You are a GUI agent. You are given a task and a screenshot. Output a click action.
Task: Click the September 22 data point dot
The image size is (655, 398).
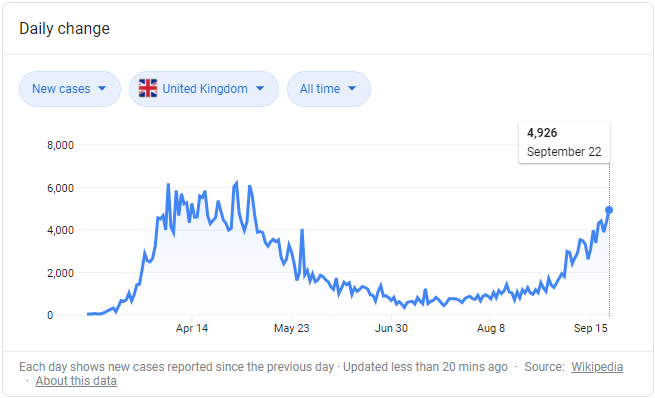click(609, 210)
